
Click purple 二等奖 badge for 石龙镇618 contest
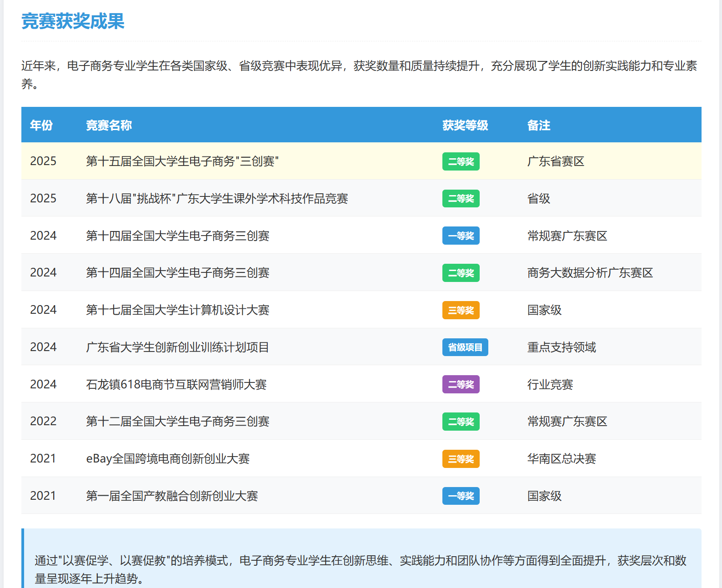click(x=461, y=384)
